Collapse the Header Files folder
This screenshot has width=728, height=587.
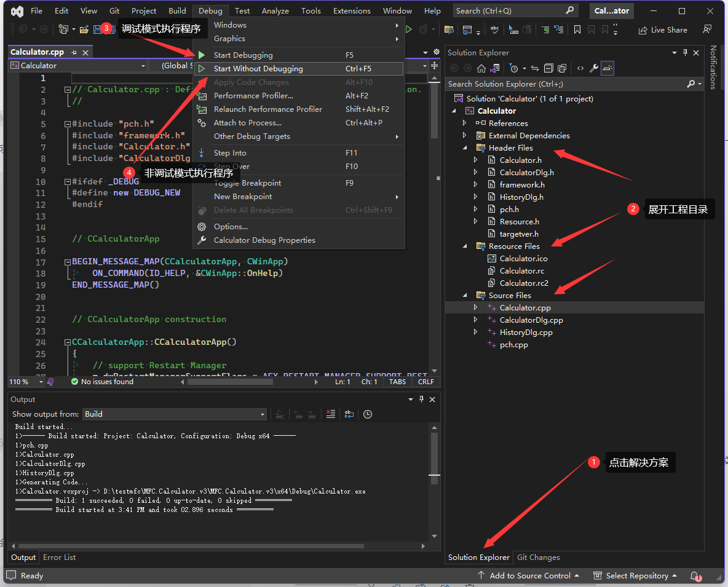(465, 148)
